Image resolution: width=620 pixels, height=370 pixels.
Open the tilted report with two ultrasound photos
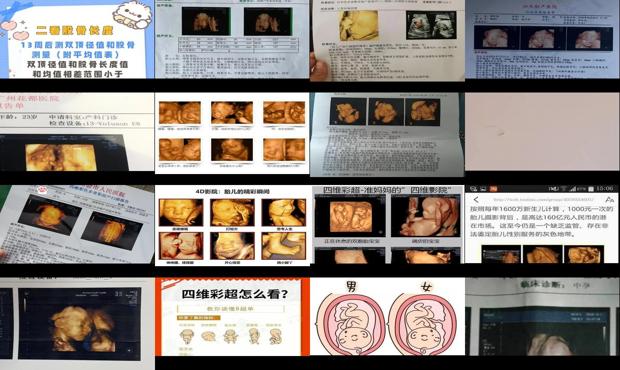pyautogui.click(x=77, y=225)
